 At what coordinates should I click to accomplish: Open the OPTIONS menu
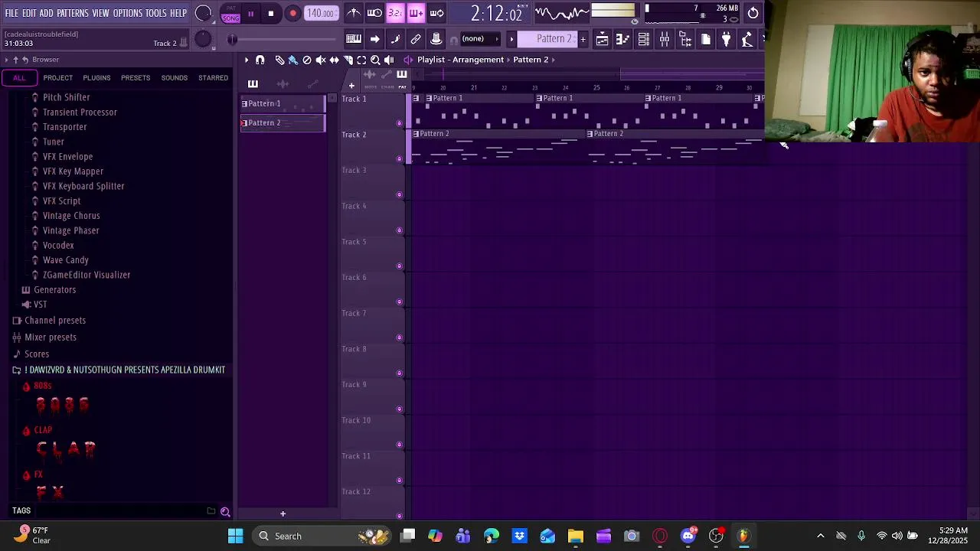(128, 13)
